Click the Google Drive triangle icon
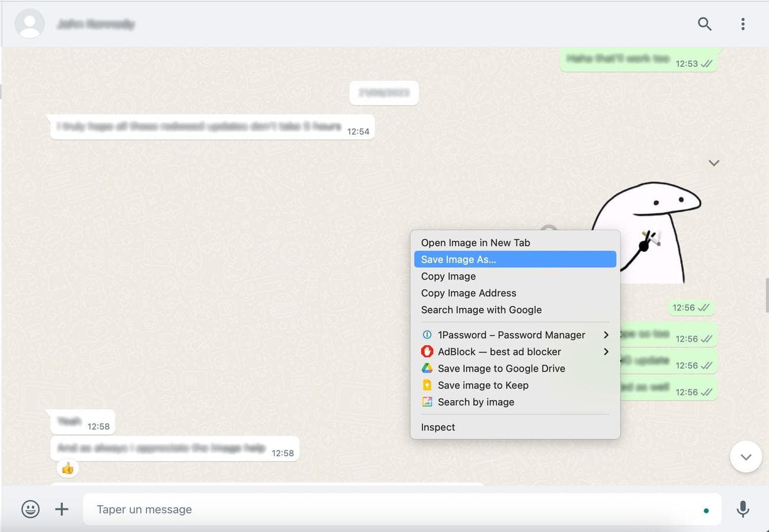Image resolution: width=769 pixels, height=532 pixels. pyautogui.click(x=427, y=368)
